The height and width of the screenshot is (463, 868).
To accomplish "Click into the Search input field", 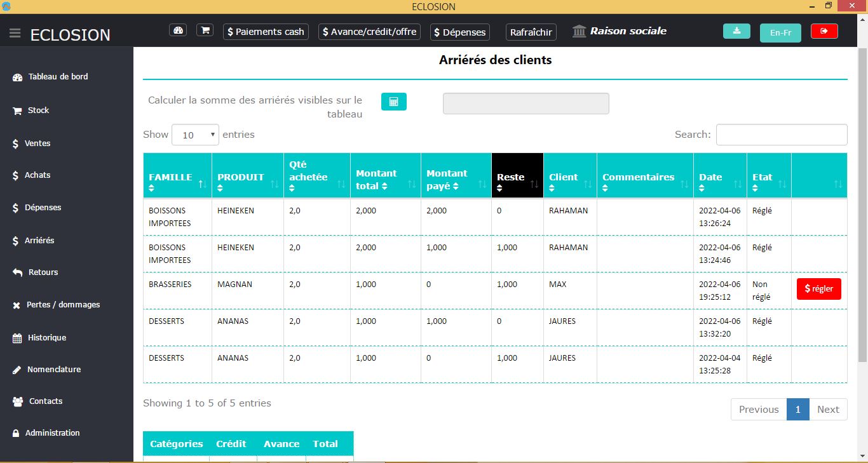I will coord(781,135).
